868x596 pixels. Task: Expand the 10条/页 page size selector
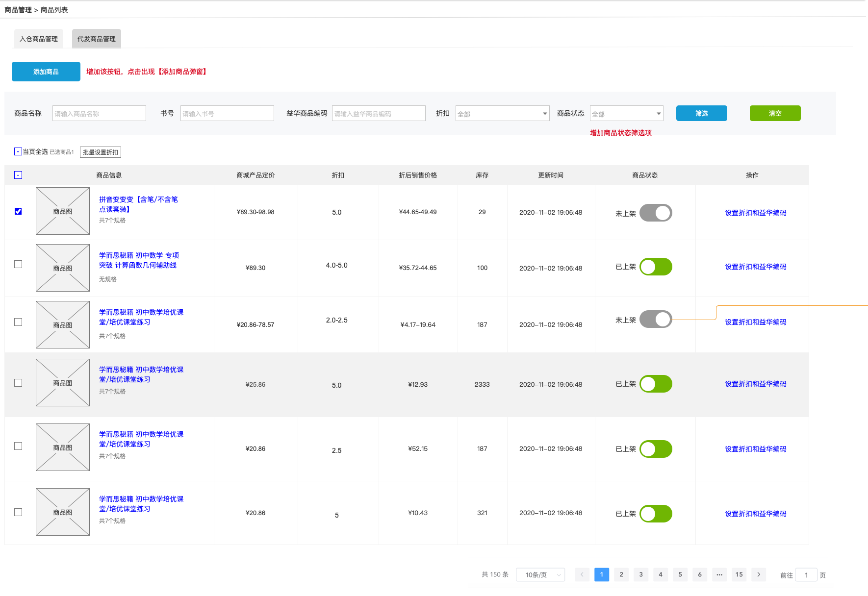tap(540, 574)
